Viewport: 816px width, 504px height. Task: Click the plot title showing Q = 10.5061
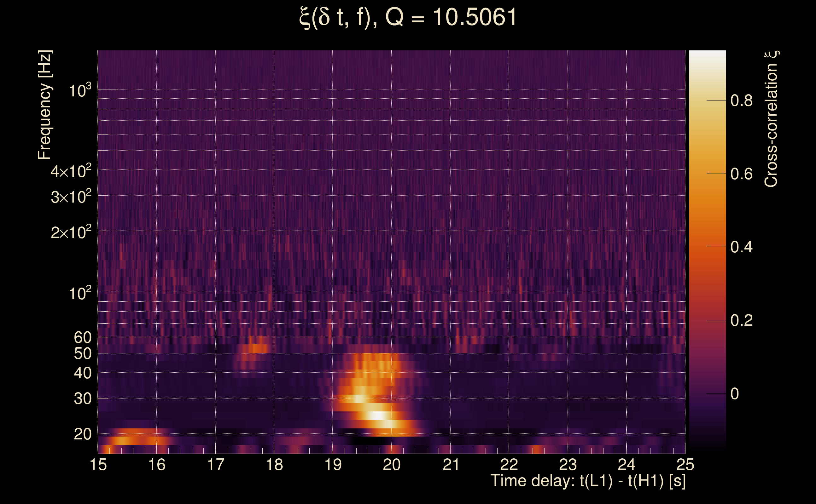(408, 17)
